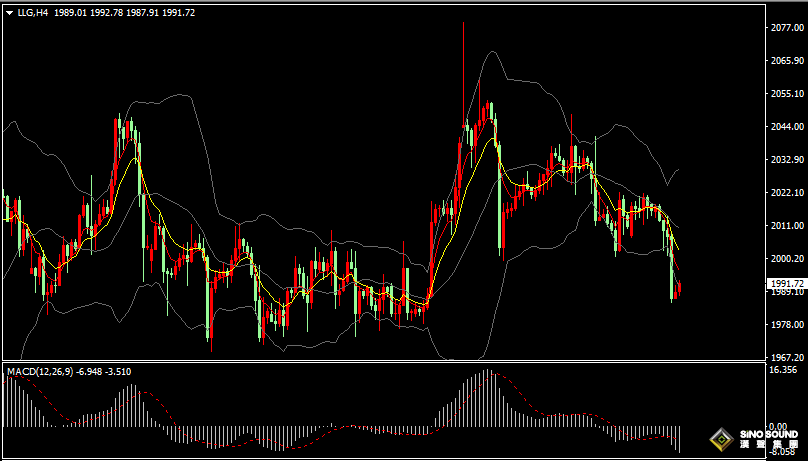Click the 2077.00 price axis label

coord(785,28)
